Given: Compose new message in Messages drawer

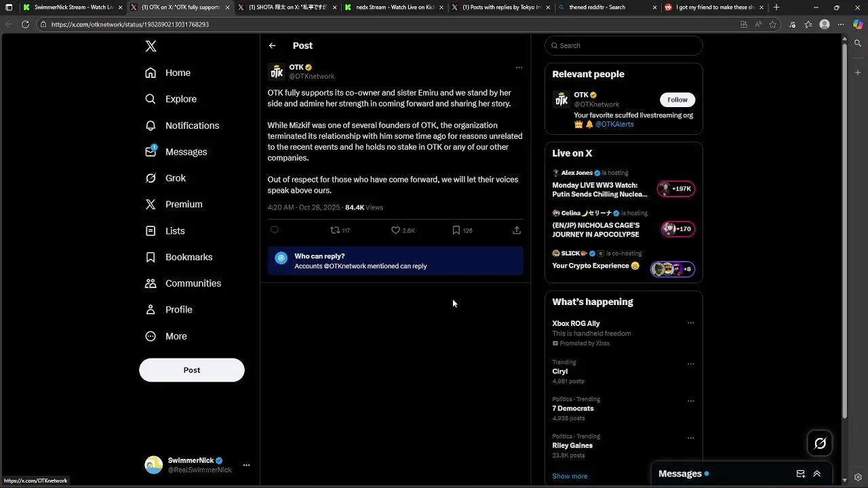Looking at the screenshot, I should coord(800,474).
